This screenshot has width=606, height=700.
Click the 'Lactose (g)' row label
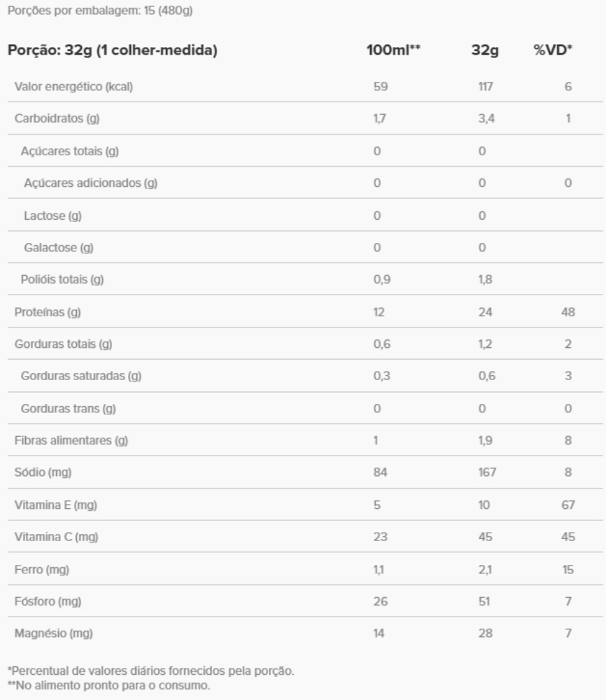tap(53, 216)
